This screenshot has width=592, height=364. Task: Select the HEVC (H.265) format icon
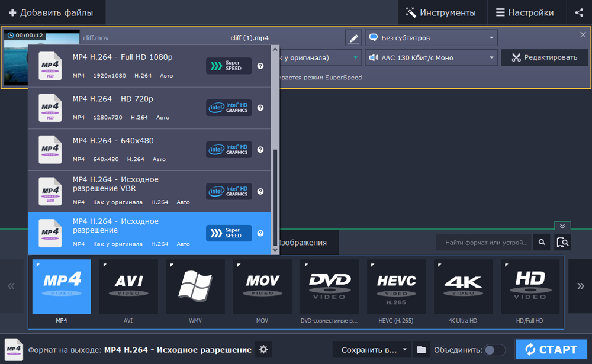point(396,286)
